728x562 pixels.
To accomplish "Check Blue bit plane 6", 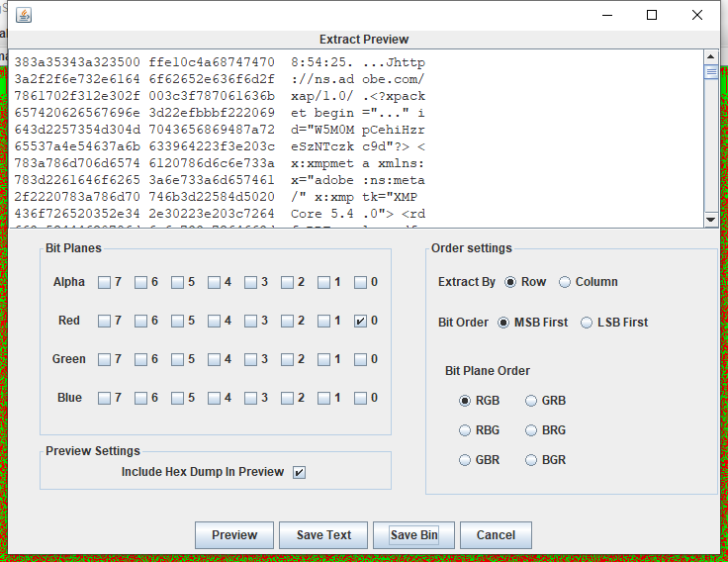I will pos(140,398).
